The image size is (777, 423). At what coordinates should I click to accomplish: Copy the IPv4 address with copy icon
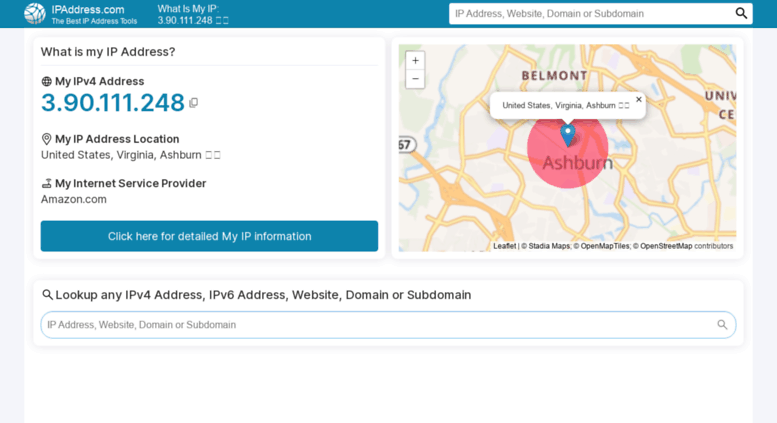[193, 103]
